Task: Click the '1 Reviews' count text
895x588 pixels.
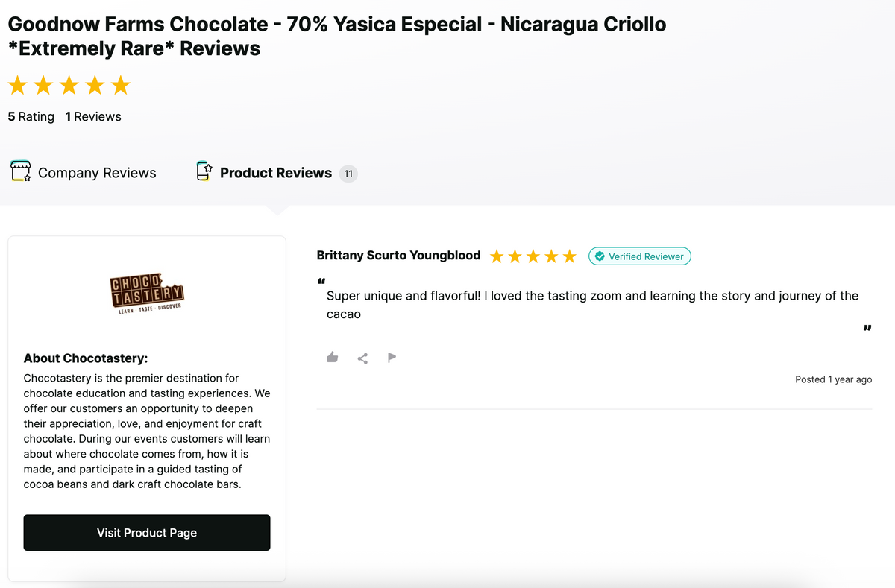Action: point(93,116)
